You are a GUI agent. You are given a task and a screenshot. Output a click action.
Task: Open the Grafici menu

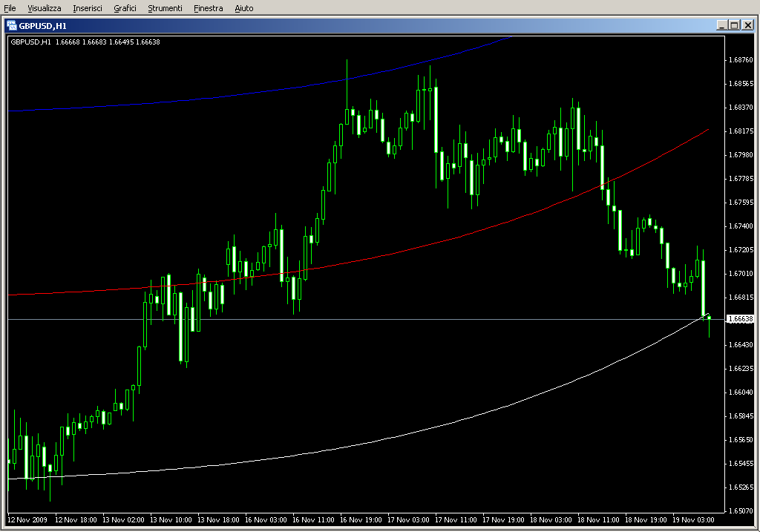[125, 8]
